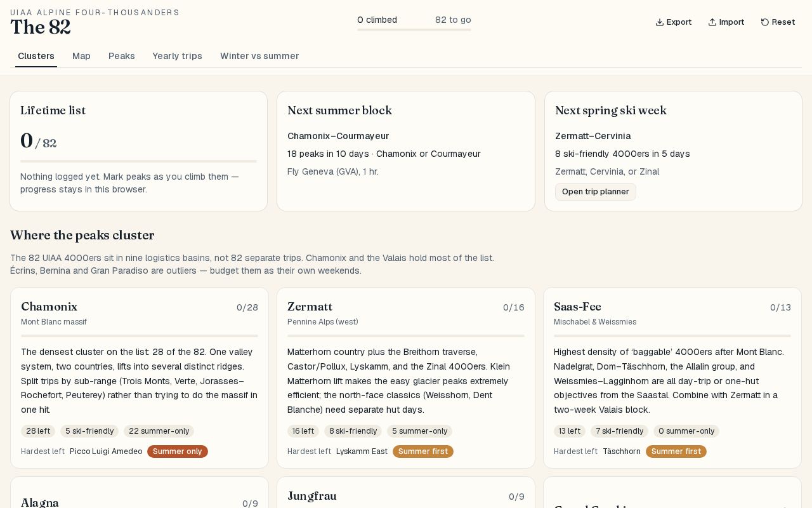The width and height of the screenshot is (812, 508).
Task: Click the '28 left' chip in Chamonix
Action: (x=38, y=431)
